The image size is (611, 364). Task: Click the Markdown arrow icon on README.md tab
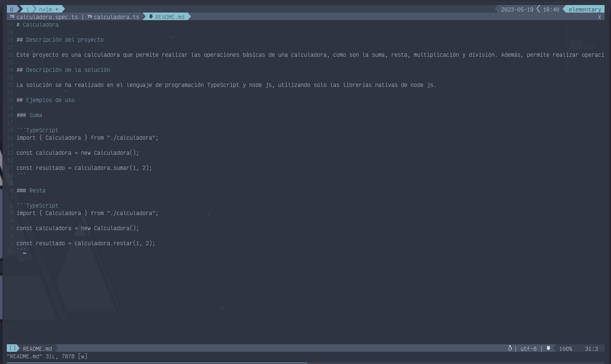click(151, 17)
